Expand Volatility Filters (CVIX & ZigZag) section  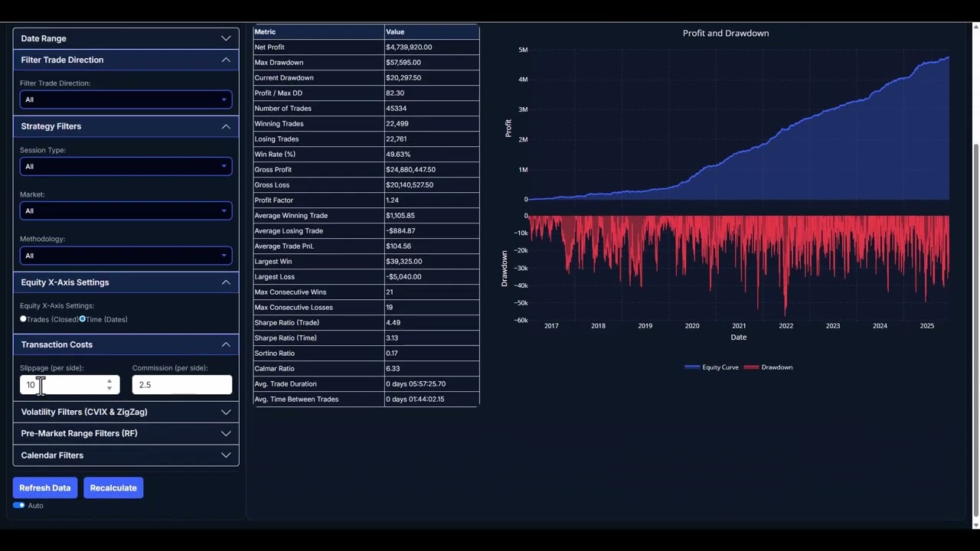[x=126, y=412]
